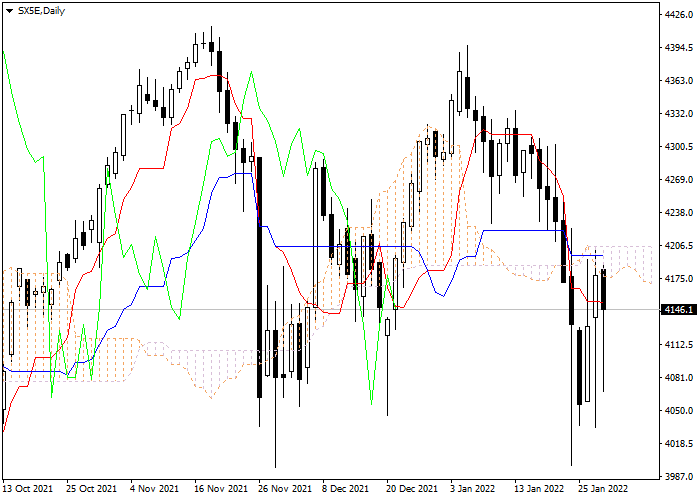The width and height of the screenshot is (700, 500).
Task: Click the 4300.5 price axis label
Action: click(x=679, y=147)
